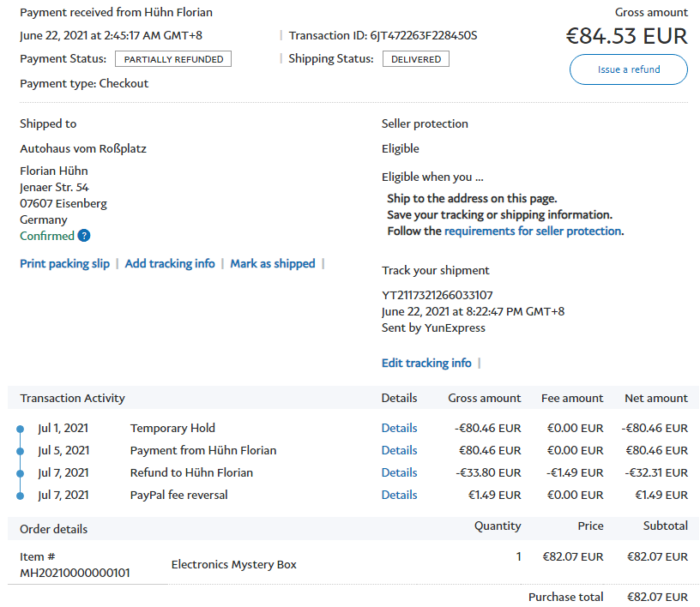This screenshot has width=700, height=607.
Task: Open requirements for seller protection link
Action: 533,231
